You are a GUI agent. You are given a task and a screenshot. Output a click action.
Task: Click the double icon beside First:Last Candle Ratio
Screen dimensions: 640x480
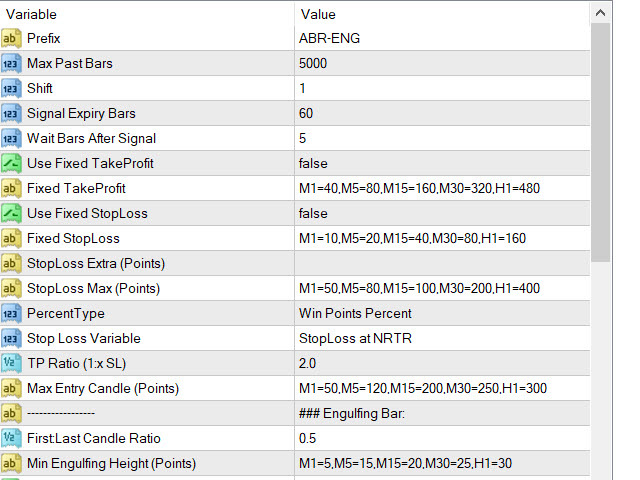[11, 438]
